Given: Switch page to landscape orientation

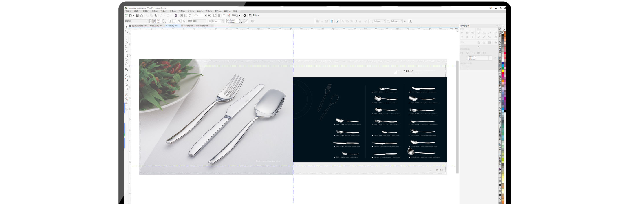Looking at the screenshot, I should pos(174,21).
